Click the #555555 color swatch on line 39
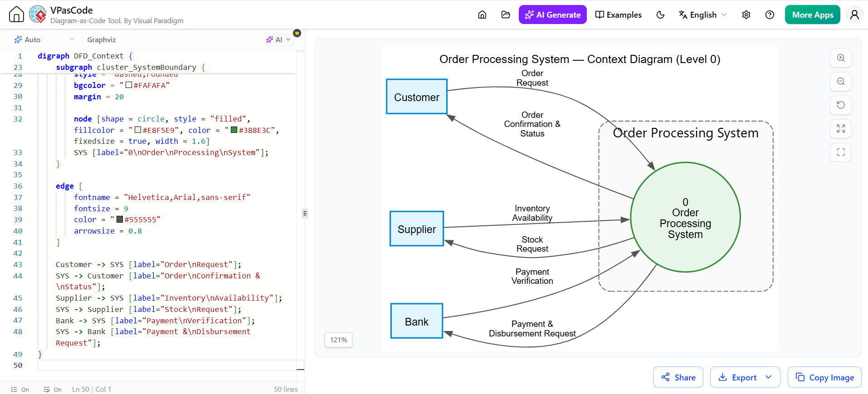 pyautogui.click(x=120, y=219)
